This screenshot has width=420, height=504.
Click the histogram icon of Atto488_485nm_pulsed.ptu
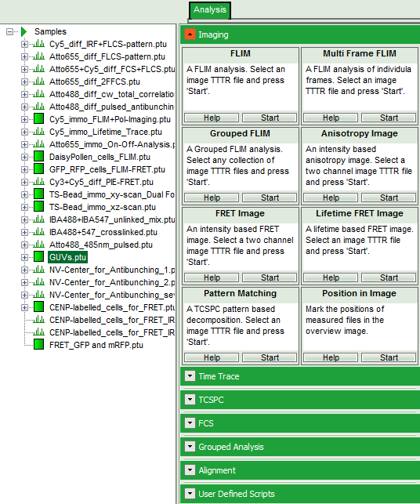coord(38,245)
